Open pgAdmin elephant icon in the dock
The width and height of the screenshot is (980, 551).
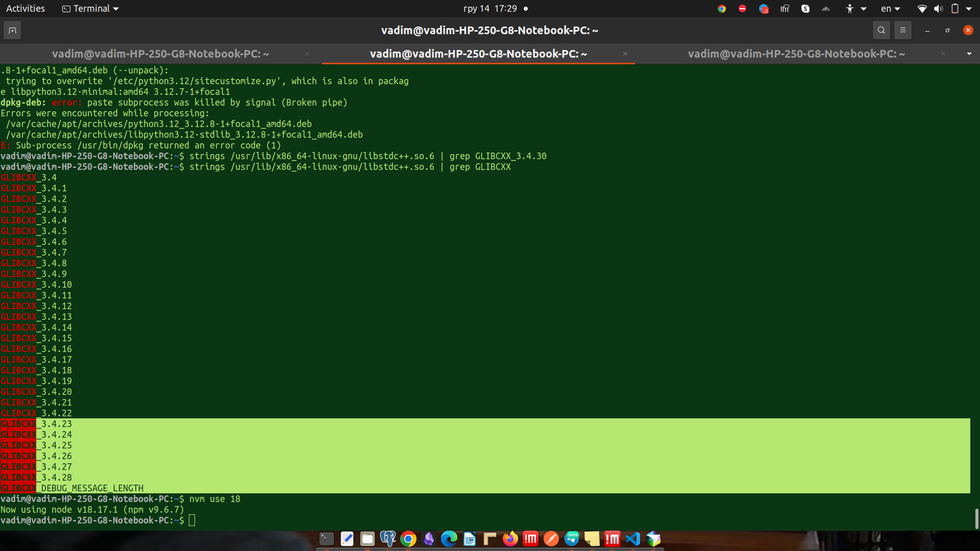pyautogui.click(x=388, y=539)
